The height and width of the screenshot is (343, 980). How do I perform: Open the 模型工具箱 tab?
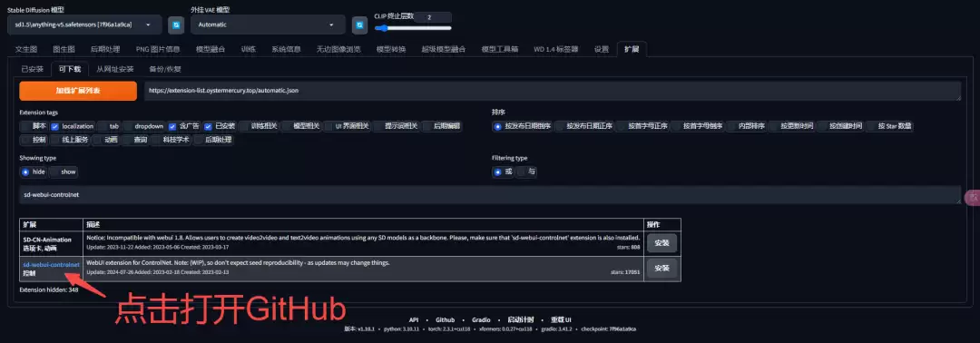tap(500, 49)
